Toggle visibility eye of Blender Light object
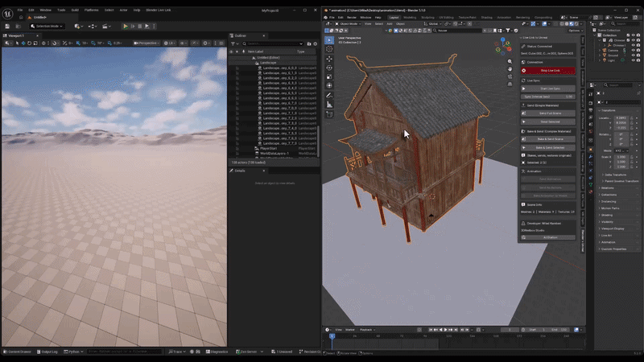The height and width of the screenshot is (362, 644). 633,60
